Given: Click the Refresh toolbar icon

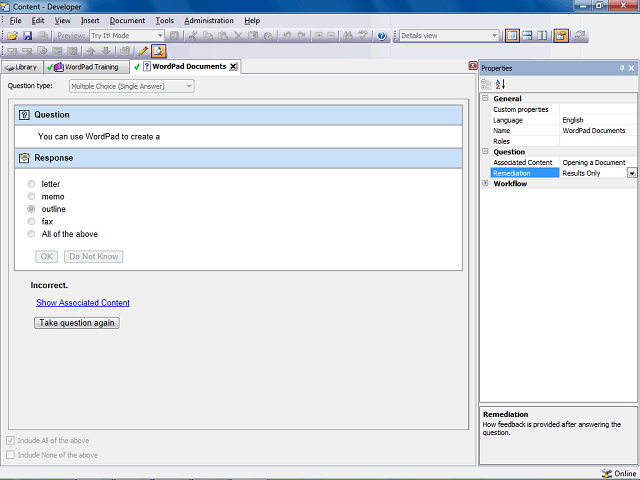Looking at the screenshot, I should (x=580, y=36).
